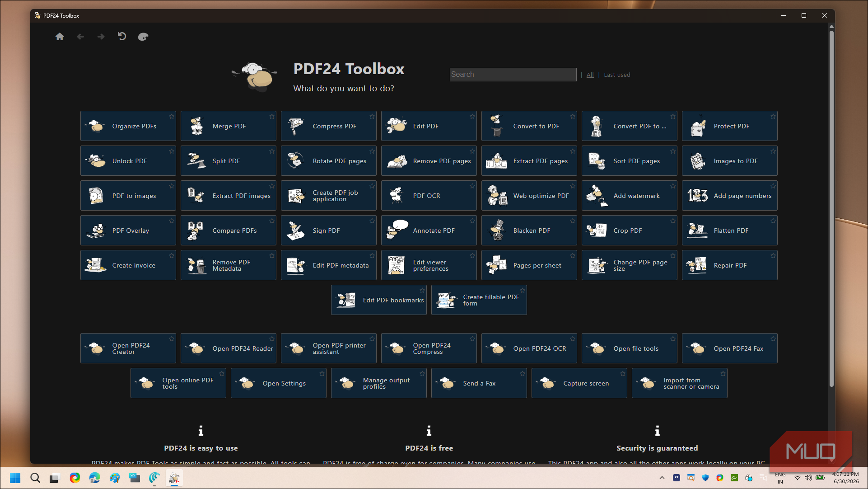The width and height of the screenshot is (868, 489).
Task: Open the Blacken PDF tool
Action: pyautogui.click(x=529, y=230)
